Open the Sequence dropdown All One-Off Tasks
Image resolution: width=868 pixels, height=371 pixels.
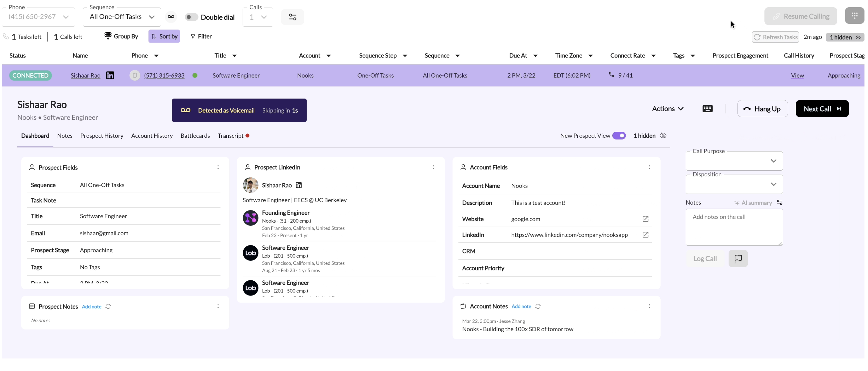pos(122,17)
